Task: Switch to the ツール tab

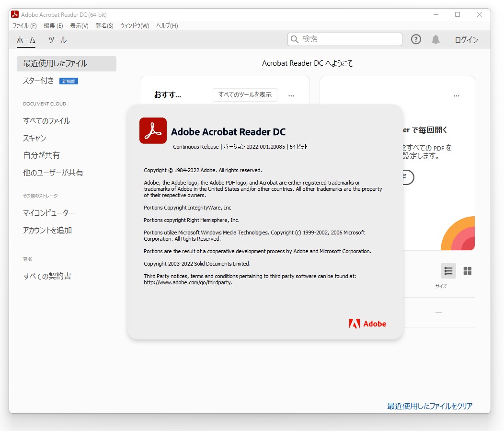Action: (x=57, y=40)
